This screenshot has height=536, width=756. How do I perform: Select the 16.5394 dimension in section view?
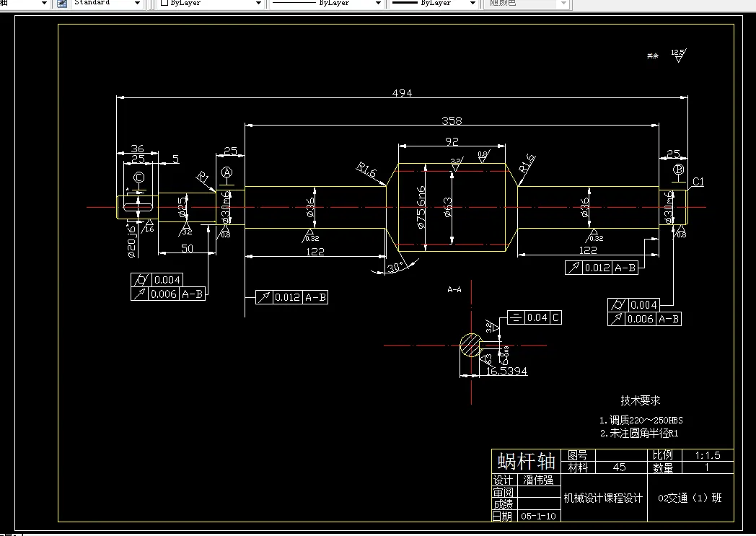pos(506,371)
